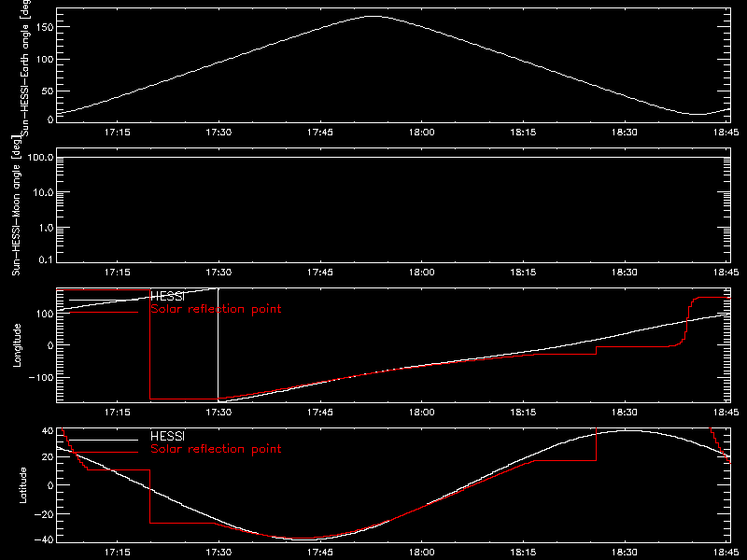Click the 50 tick on the Earth angle axis
Screen dimensions: 747x560
48,91
